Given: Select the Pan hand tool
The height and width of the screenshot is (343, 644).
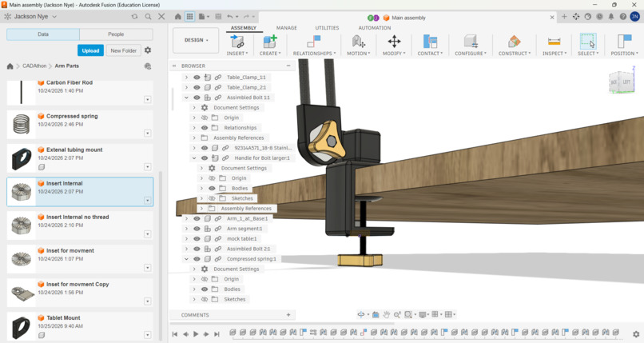Looking at the screenshot, I should [386, 315].
